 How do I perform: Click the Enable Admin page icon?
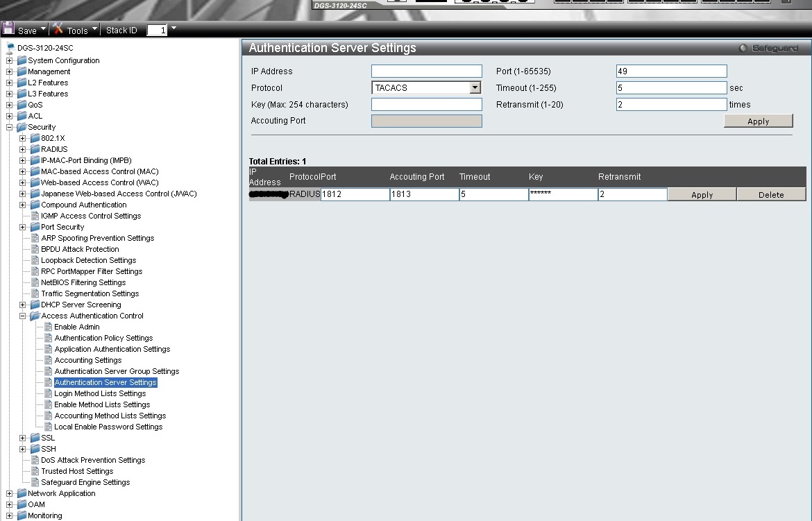click(48, 327)
